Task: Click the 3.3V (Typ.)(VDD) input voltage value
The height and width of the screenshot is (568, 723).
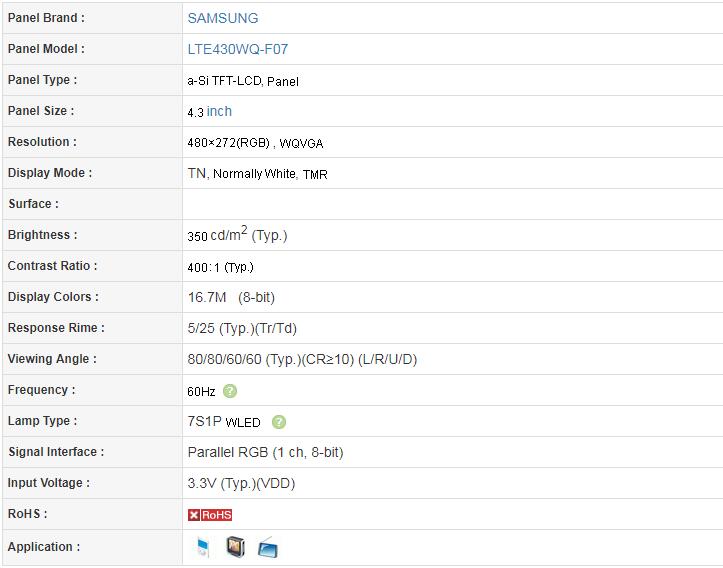Action: (x=241, y=483)
